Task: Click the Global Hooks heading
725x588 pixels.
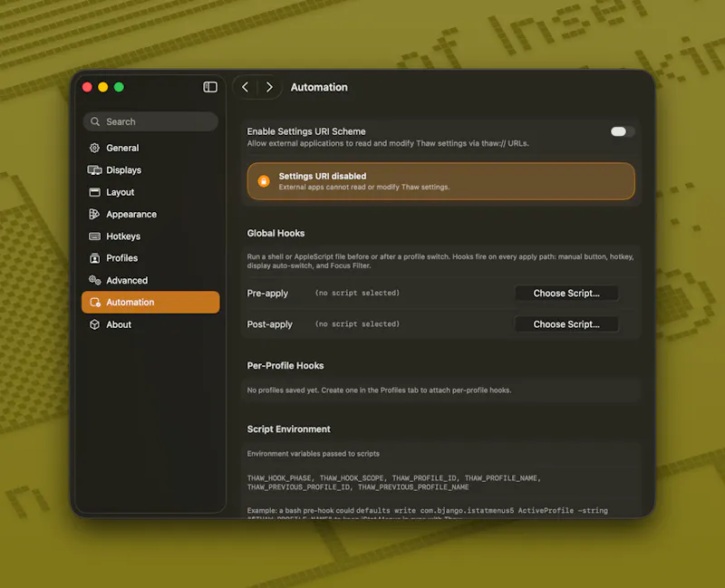Action: pos(275,234)
